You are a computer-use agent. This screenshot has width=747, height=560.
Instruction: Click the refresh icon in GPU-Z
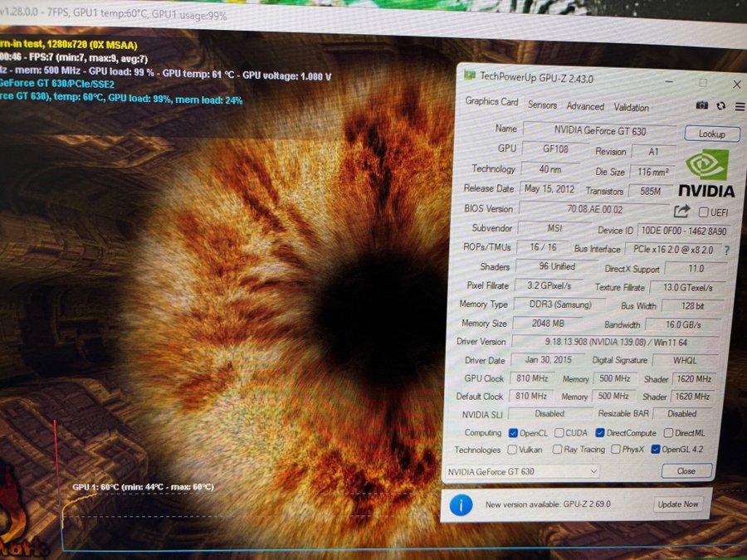pyautogui.click(x=720, y=106)
